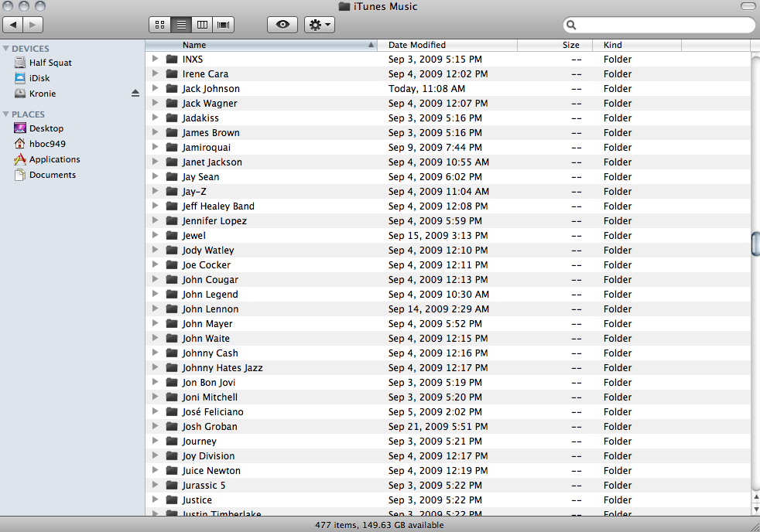This screenshot has height=532, width=760.
Task: Toggle the Quick Look eye button
Action: (x=282, y=24)
